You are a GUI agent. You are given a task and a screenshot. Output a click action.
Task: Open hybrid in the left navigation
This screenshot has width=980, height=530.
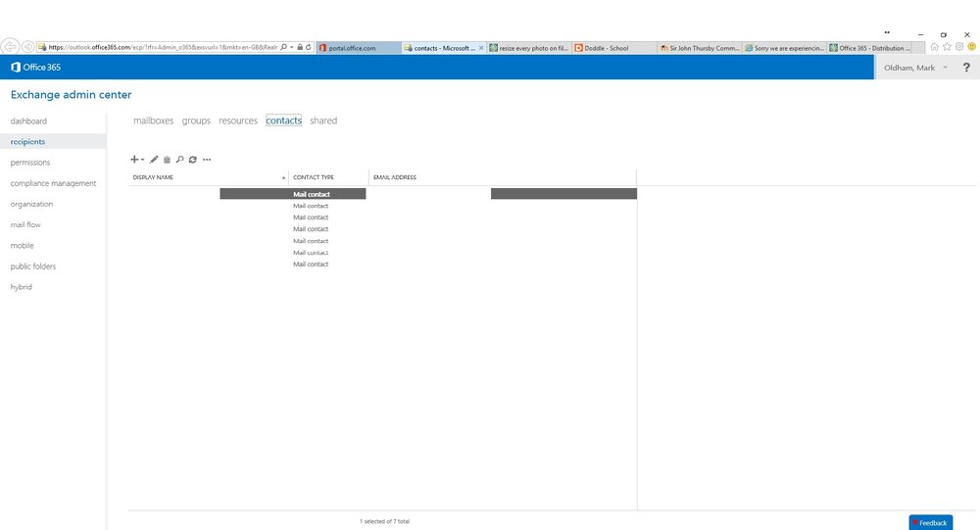click(22, 287)
